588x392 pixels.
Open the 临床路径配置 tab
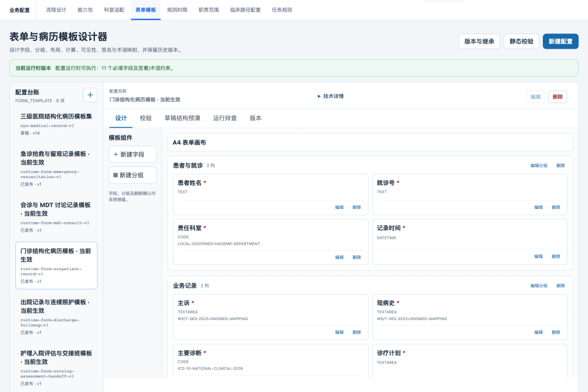(x=245, y=10)
